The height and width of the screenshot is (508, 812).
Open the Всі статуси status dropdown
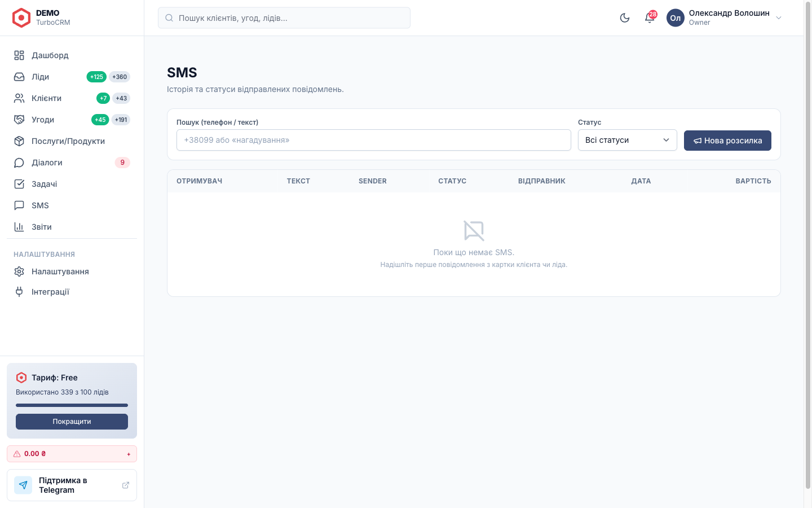pos(627,140)
